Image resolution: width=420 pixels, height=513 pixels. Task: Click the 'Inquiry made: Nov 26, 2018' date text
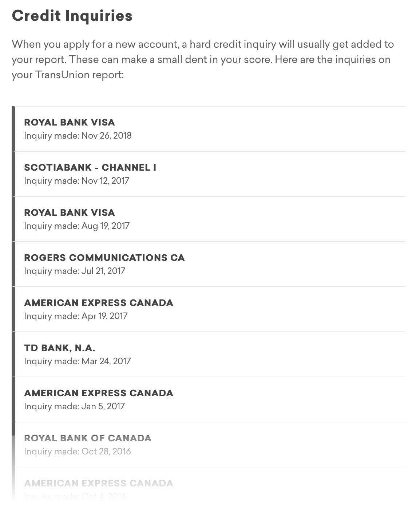coord(78,136)
